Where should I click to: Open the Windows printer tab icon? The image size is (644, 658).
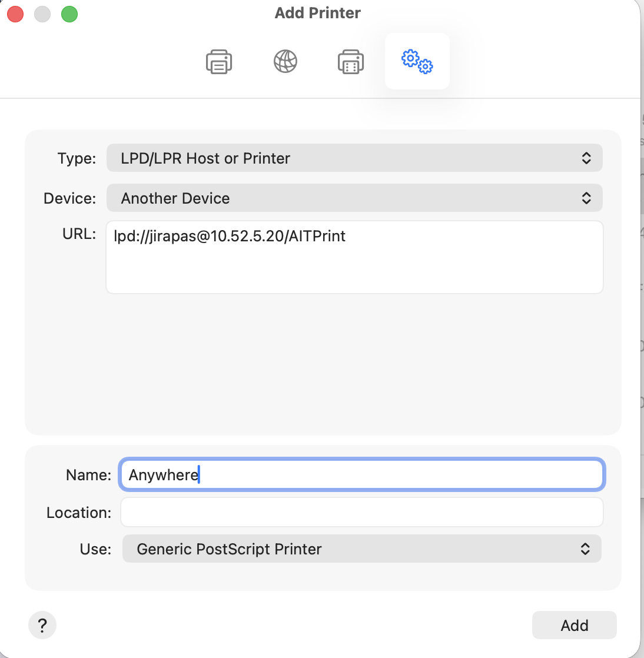(351, 61)
